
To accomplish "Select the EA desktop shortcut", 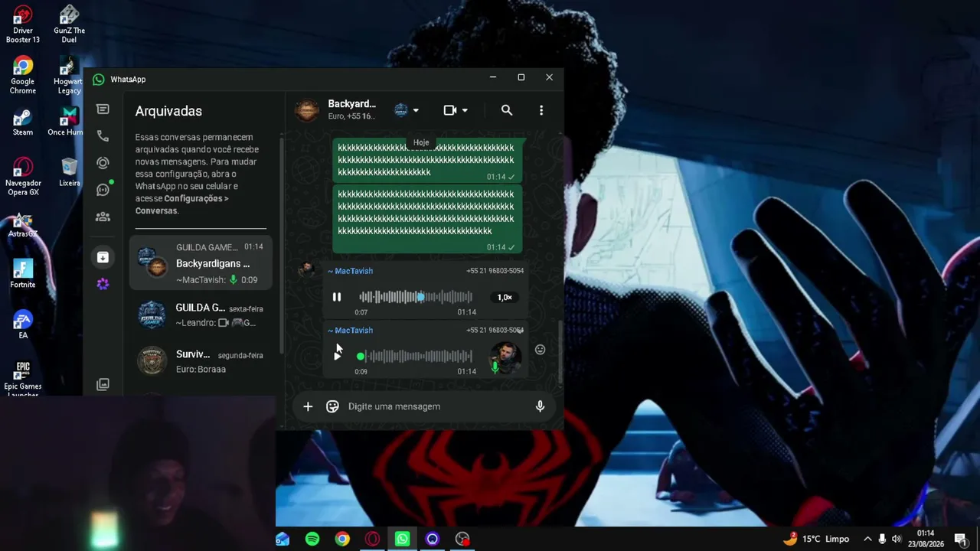I will pos(23,325).
